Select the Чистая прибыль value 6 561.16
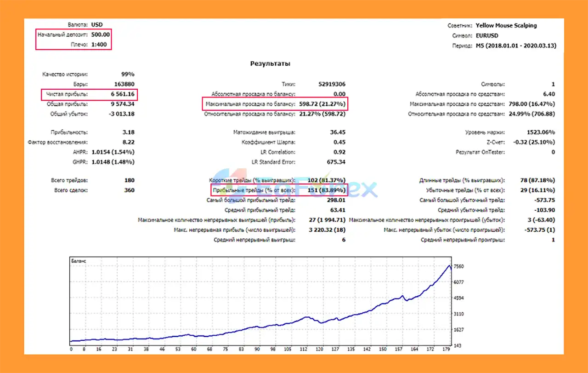The width and height of the screenshot is (588, 373). pos(121,94)
